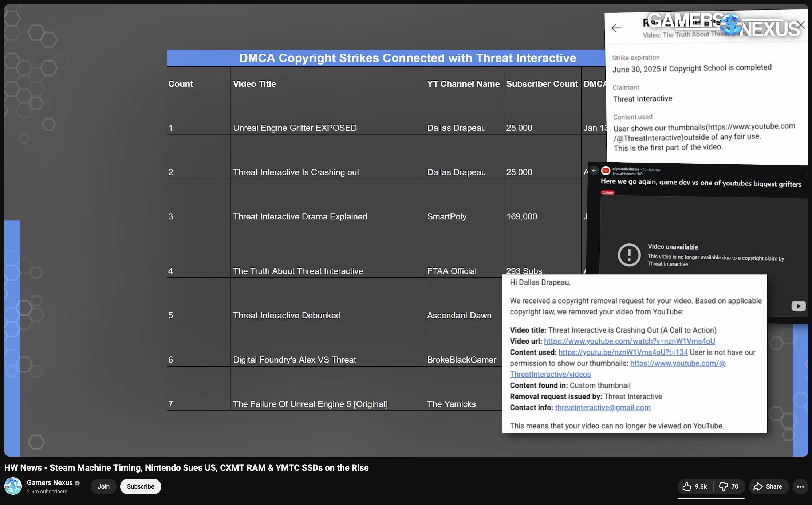The image size is (812, 505).
Task: Open the three-dot more actions menu
Action: tap(800, 486)
